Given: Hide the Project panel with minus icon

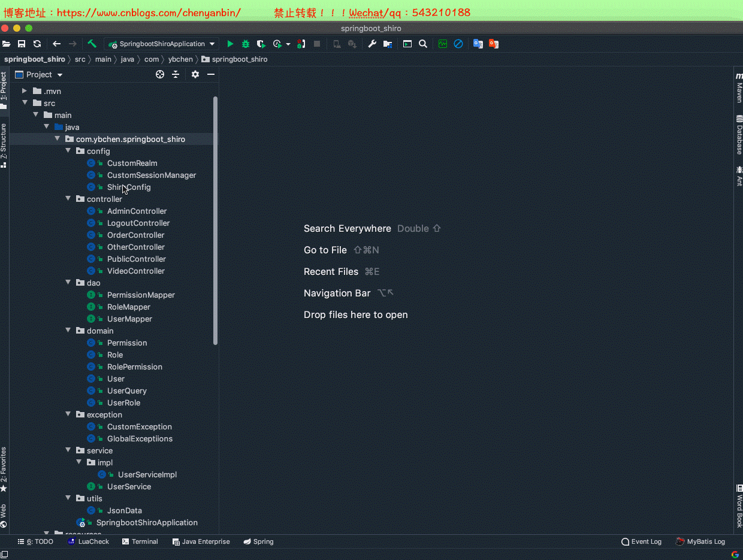Looking at the screenshot, I should click(x=211, y=74).
